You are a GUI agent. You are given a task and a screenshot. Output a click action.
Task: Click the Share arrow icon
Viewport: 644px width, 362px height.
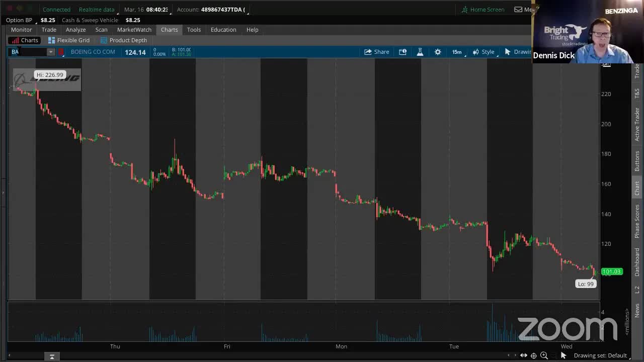click(x=368, y=52)
